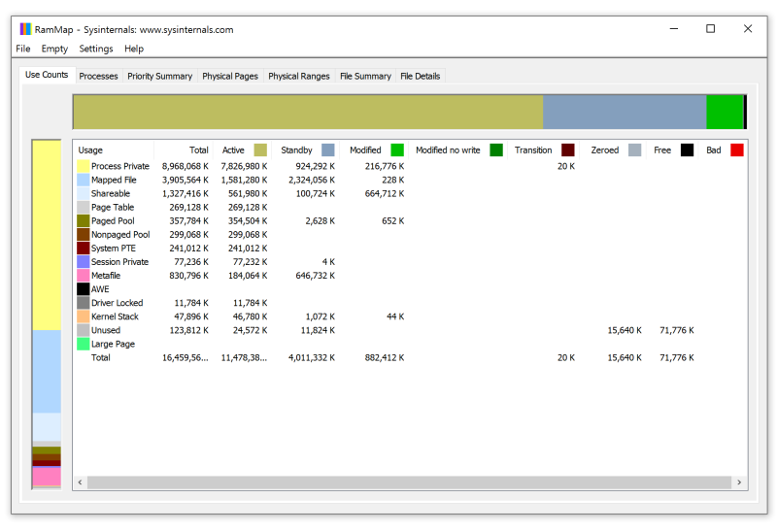
Task: Click the red Bad column color box
Action: (737, 150)
